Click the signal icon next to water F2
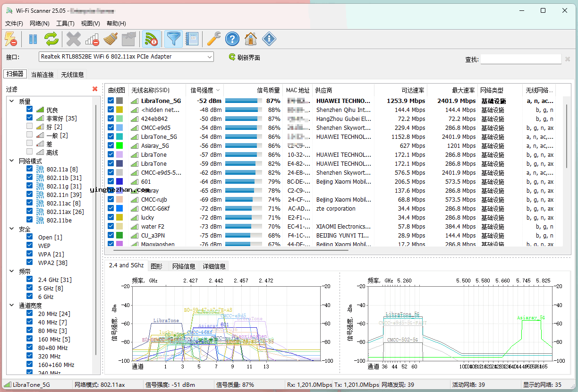Viewport: 578px width, 392px height. pyautogui.click(x=135, y=226)
